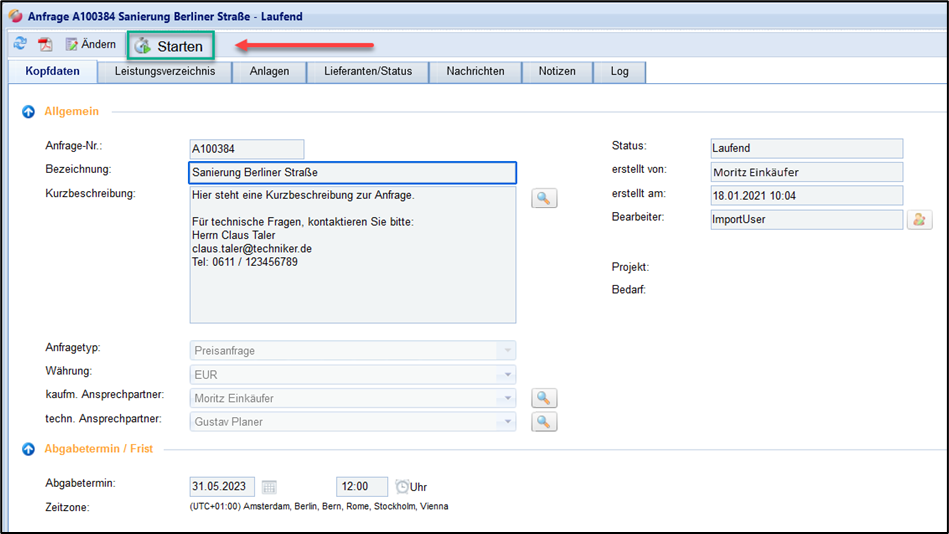Open magnifier beside techn. Ansprechpartner
Image resolution: width=949 pixels, height=534 pixels.
543,422
